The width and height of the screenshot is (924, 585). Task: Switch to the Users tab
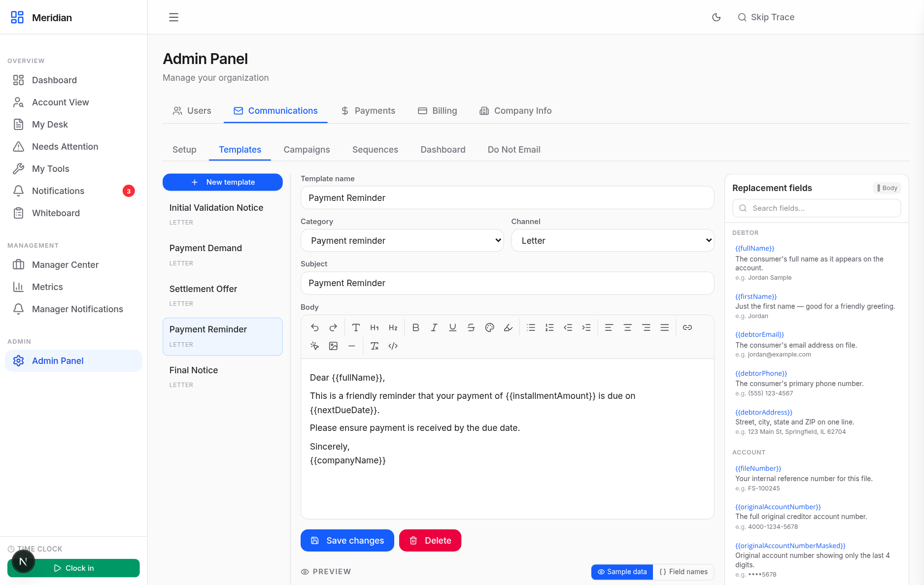click(192, 111)
